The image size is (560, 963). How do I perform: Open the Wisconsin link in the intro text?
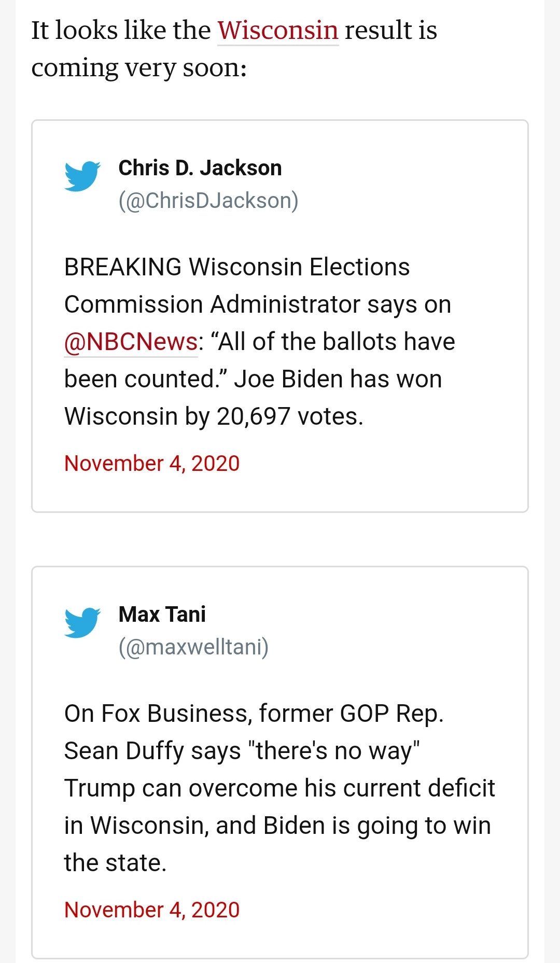tap(278, 30)
